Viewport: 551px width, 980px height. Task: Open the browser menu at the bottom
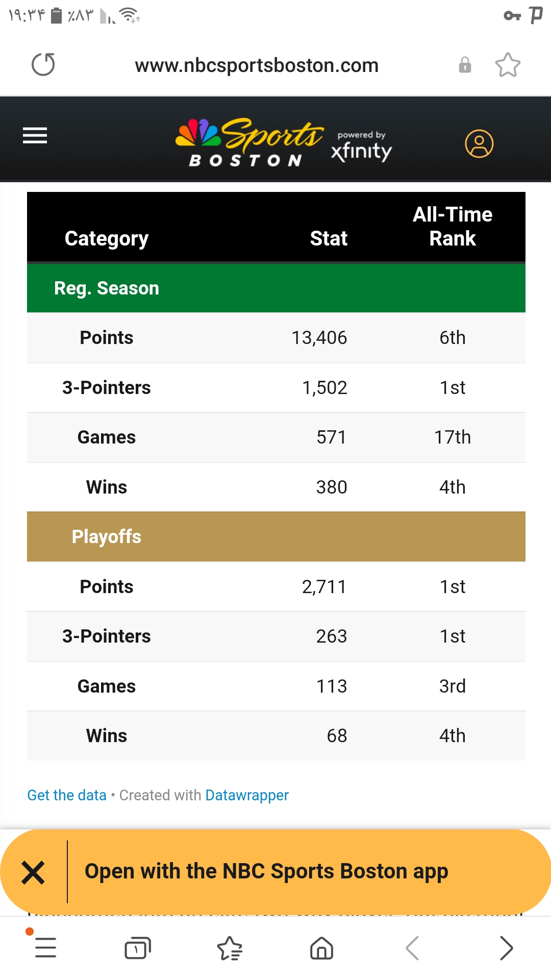(x=45, y=948)
